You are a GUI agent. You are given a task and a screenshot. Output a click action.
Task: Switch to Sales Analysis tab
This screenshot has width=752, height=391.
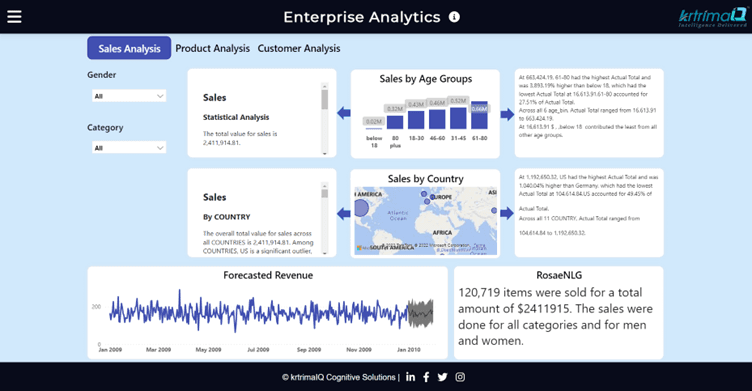coord(129,48)
